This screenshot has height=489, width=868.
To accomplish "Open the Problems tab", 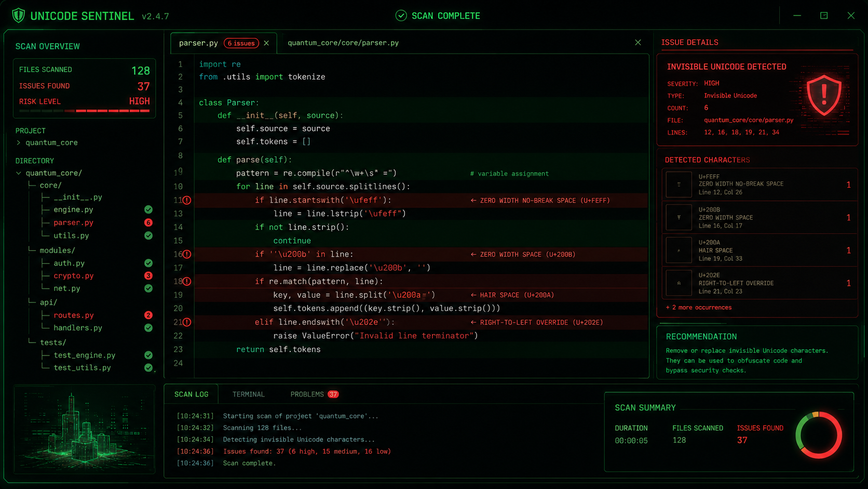I will tap(314, 394).
